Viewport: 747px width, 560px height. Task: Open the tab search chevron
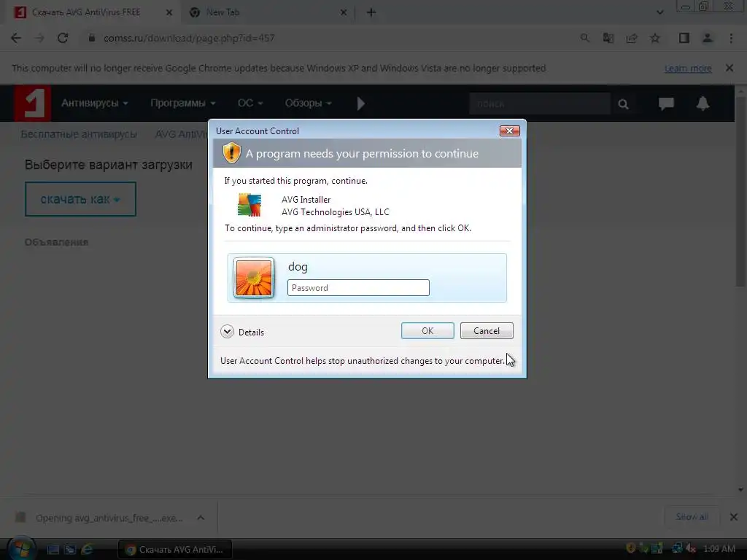click(659, 12)
